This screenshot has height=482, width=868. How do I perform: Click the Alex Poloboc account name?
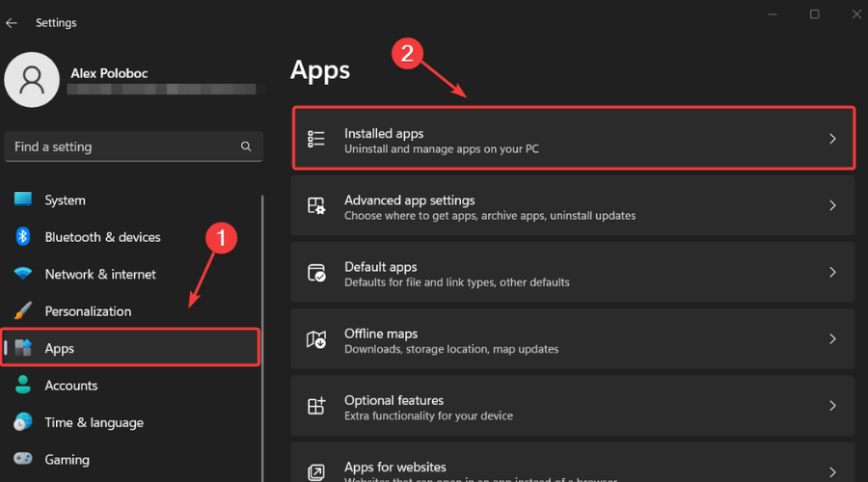pos(109,73)
